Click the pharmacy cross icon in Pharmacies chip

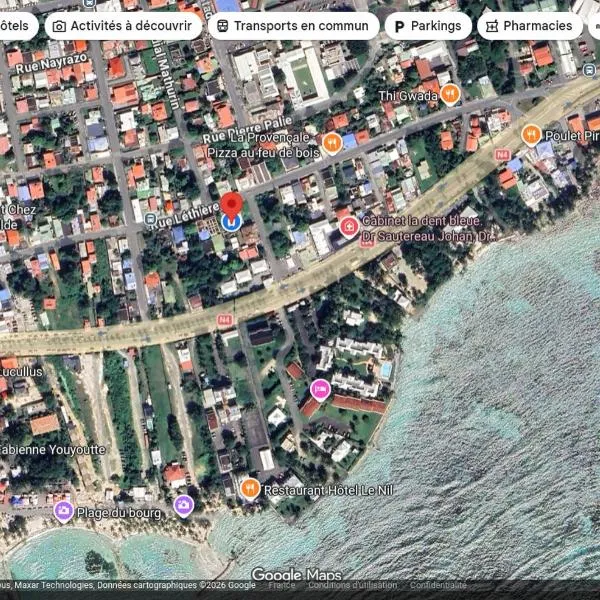492,26
